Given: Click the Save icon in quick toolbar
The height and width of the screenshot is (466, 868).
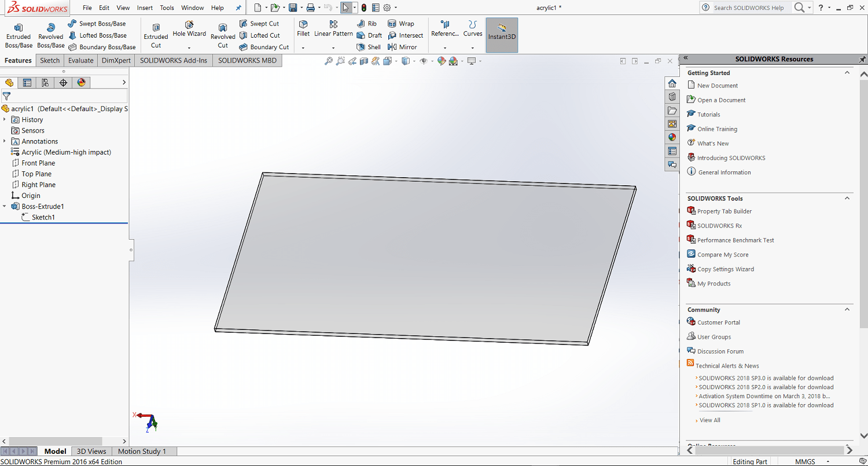Looking at the screenshot, I should pos(293,8).
